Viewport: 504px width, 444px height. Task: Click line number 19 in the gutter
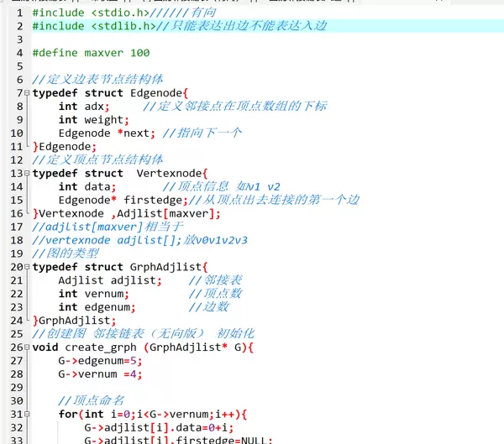tap(15, 253)
